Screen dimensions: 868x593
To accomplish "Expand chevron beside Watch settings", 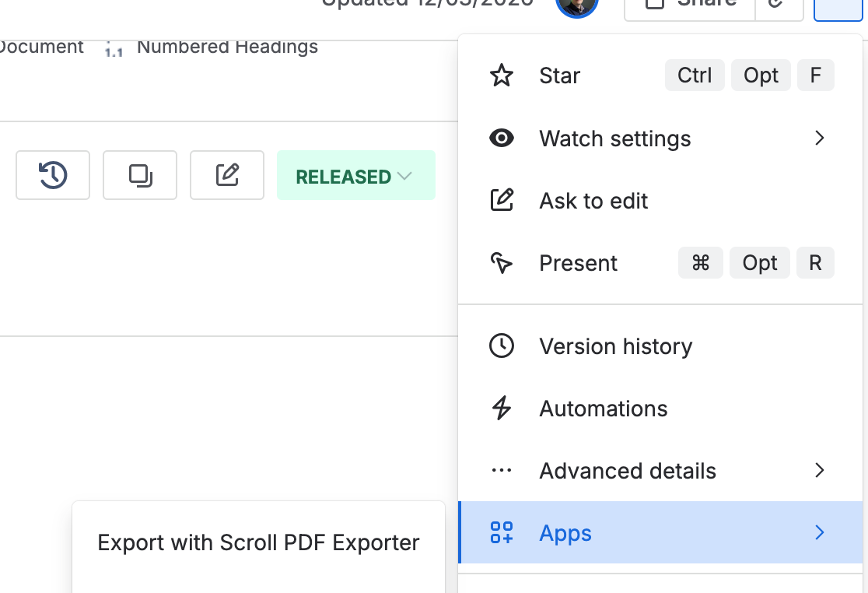I will pos(820,138).
